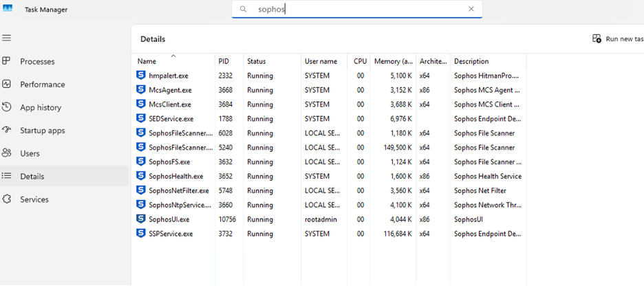644x286 pixels.
Task: Click the SSPService.exe shield icon
Action: coord(141,233)
